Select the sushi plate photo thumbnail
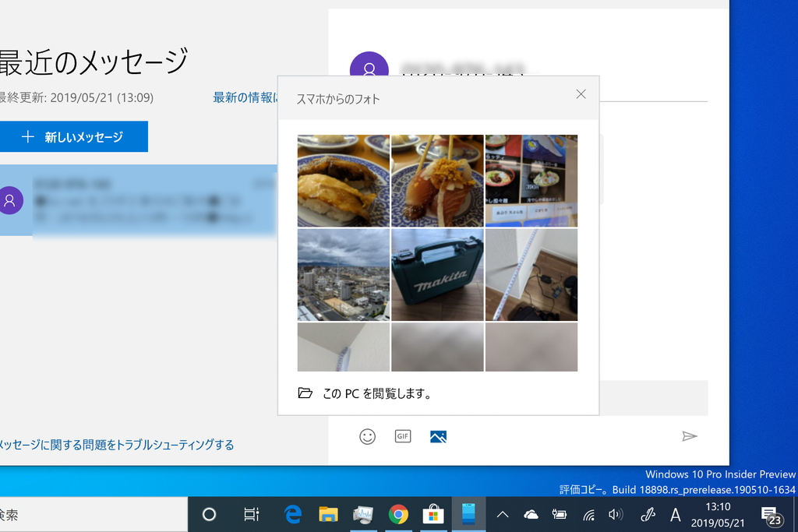 pos(343,181)
